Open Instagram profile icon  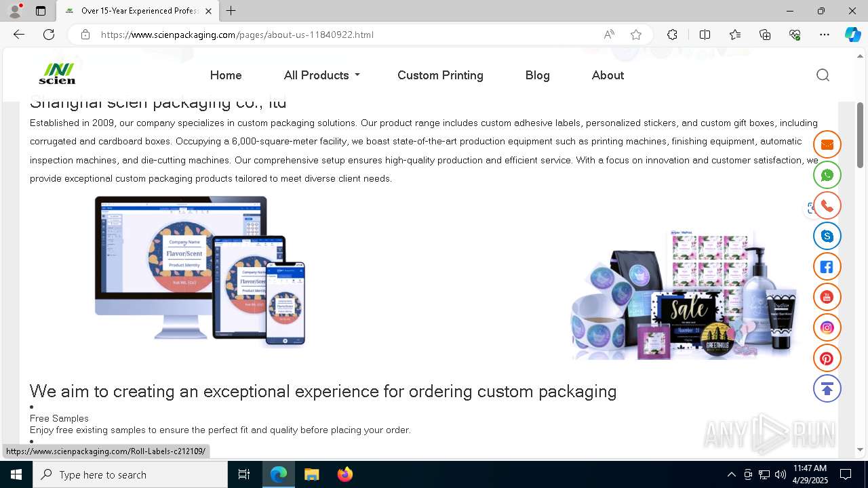[x=827, y=327]
